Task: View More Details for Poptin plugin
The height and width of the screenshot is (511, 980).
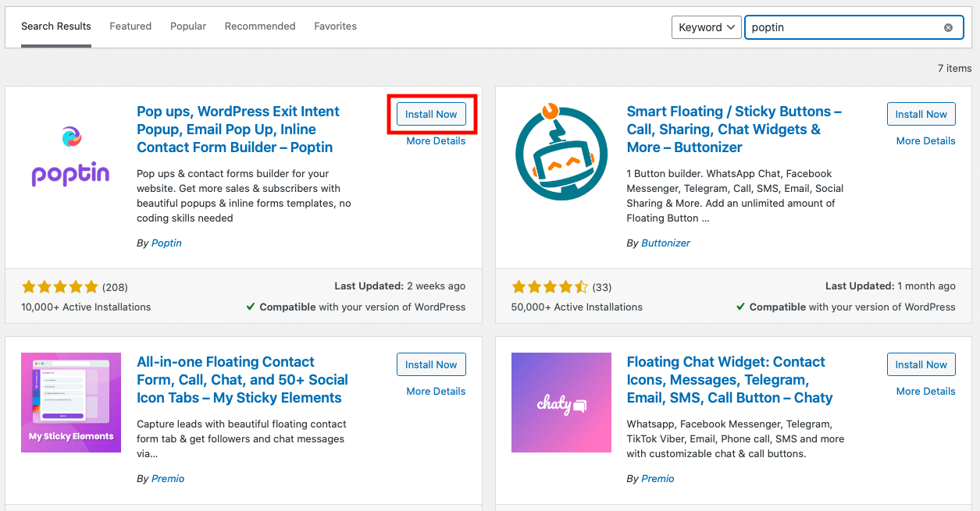Action: pos(436,141)
